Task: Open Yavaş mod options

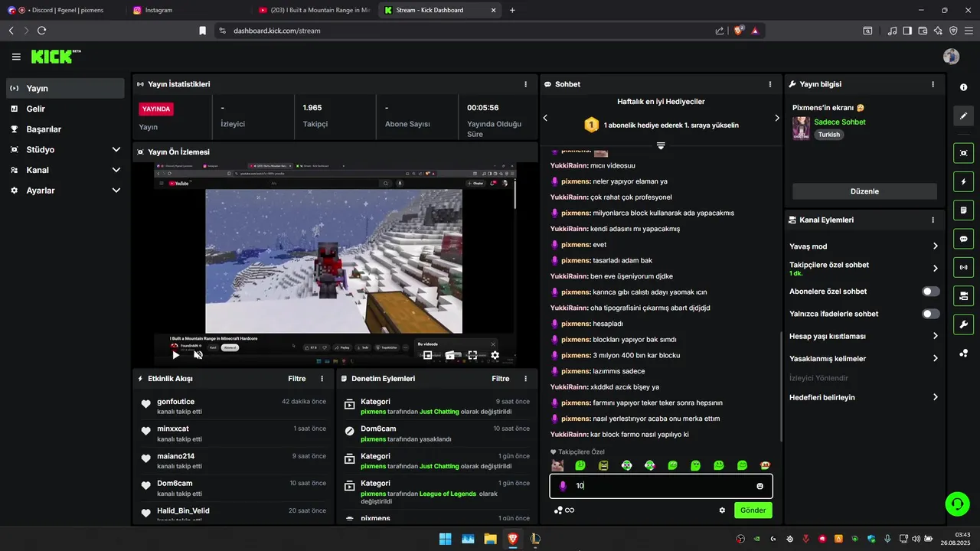Action: (864, 246)
